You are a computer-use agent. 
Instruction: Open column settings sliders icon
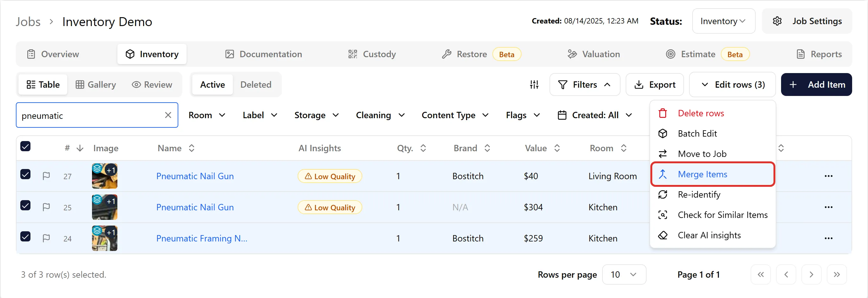pyautogui.click(x=534, y=85)
